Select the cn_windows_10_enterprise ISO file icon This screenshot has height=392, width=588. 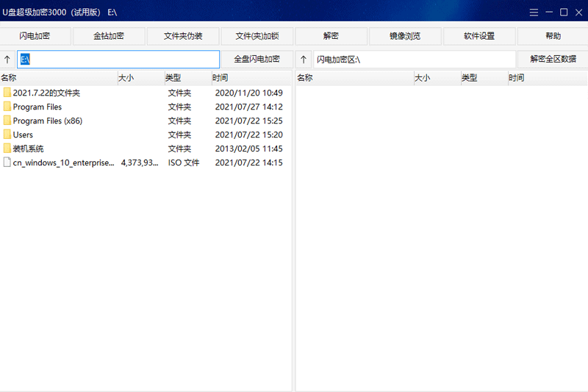pyautogui.click(x=7, y=163)
